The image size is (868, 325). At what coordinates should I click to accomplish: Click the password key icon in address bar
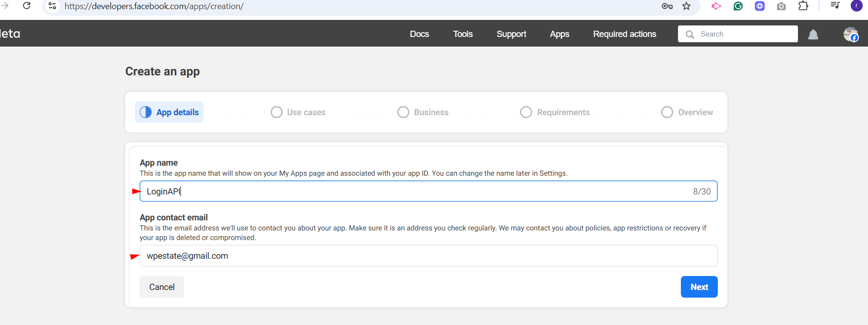pyautogui.click(x=667, y=6)
